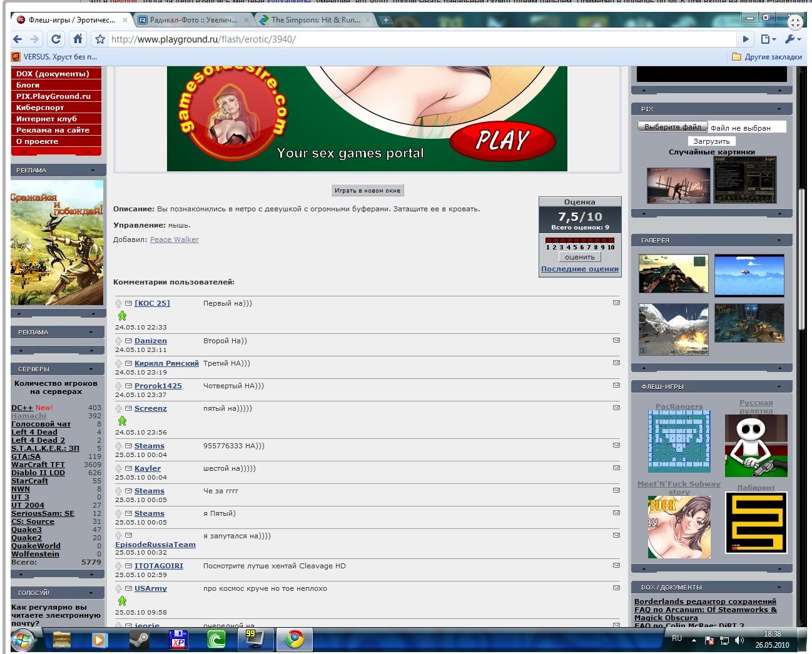The width and height of the screenshot is (812, 654).
Task: Click the envelope icon beside Danizen
Action: tap(128, 341)
